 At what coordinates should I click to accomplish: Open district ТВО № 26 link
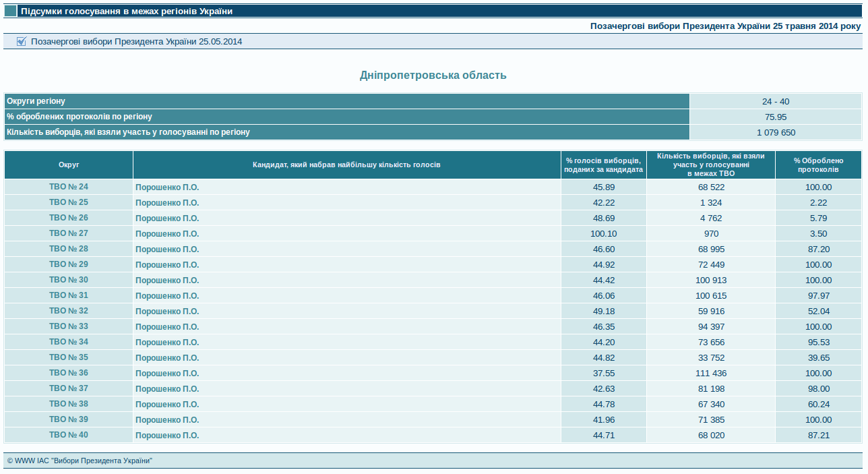(x=69, y=218)
